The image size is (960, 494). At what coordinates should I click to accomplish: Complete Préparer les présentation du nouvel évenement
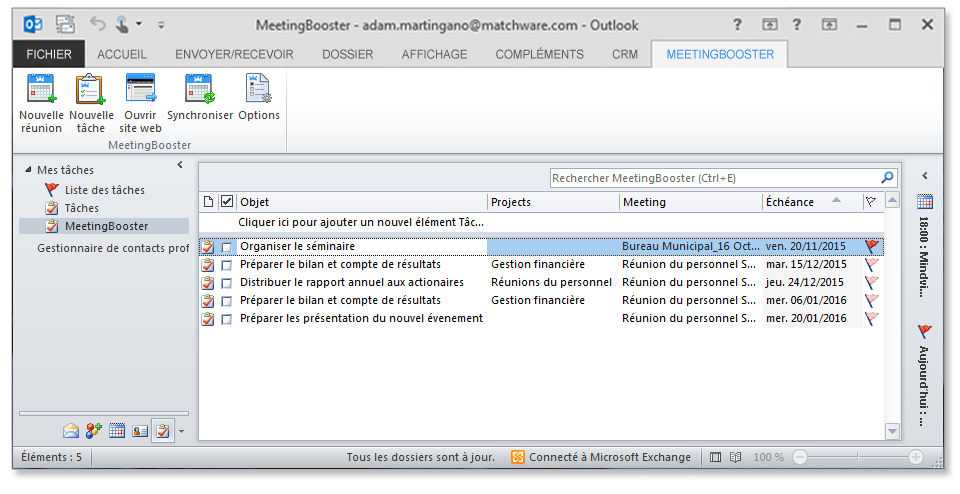point(227,320)
